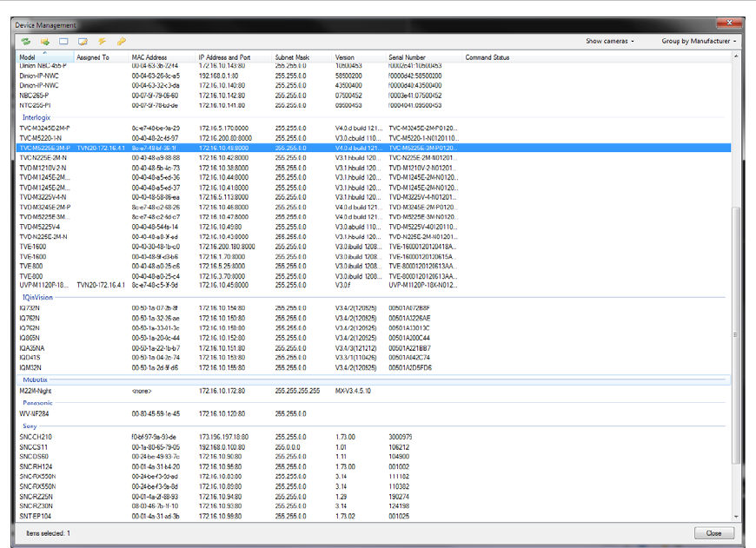Click the vertical scrollbar thumb

click(x=736, y=335)
